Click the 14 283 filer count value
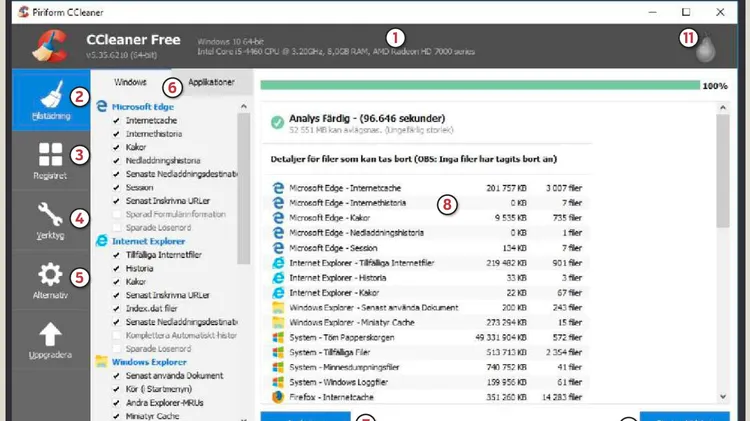Viewport: 750px width, 421px height. point(562,397)
